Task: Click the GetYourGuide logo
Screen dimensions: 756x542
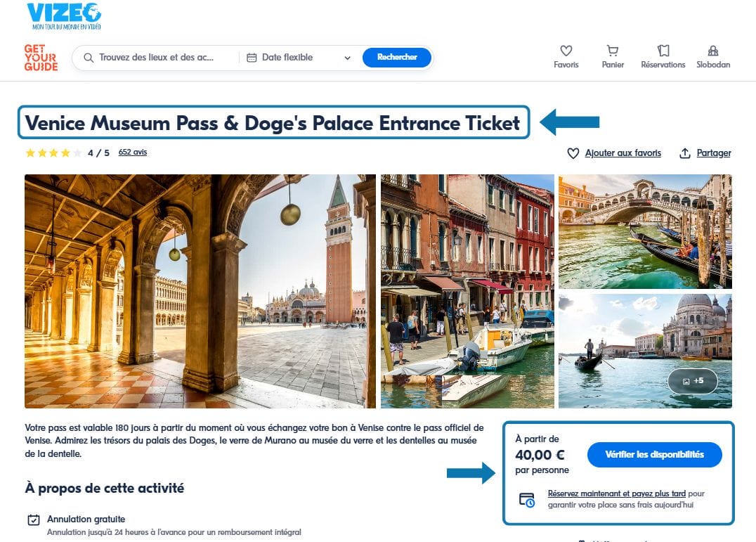Action: tap(40, 58)
